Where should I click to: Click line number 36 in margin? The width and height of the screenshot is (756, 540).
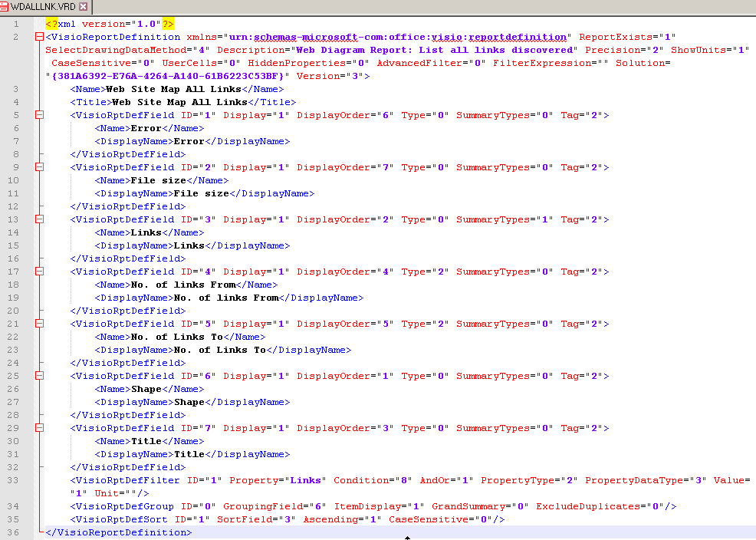[13, 532]
